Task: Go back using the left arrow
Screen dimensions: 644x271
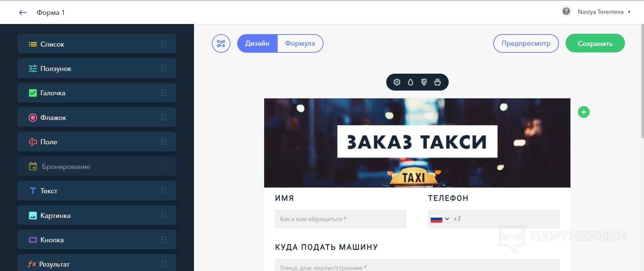Action: point(23,13)
